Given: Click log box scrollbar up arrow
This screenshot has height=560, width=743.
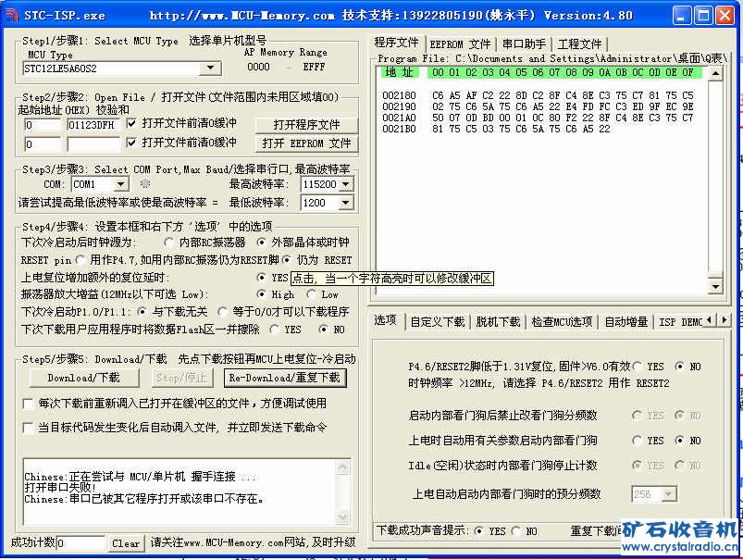Looking at the screenshot, I should pyautogui.click(x=343, y=467).
